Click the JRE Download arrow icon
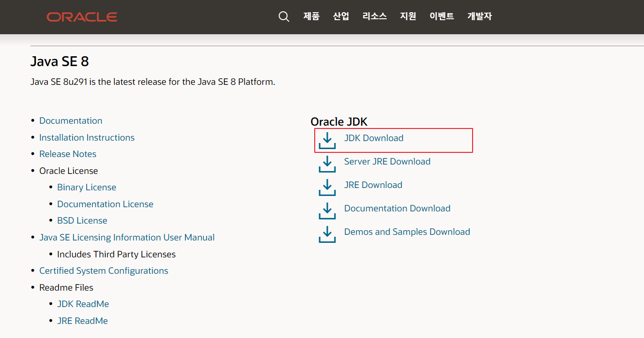This screenshot has height=338, width=644. tap(327, 187)
